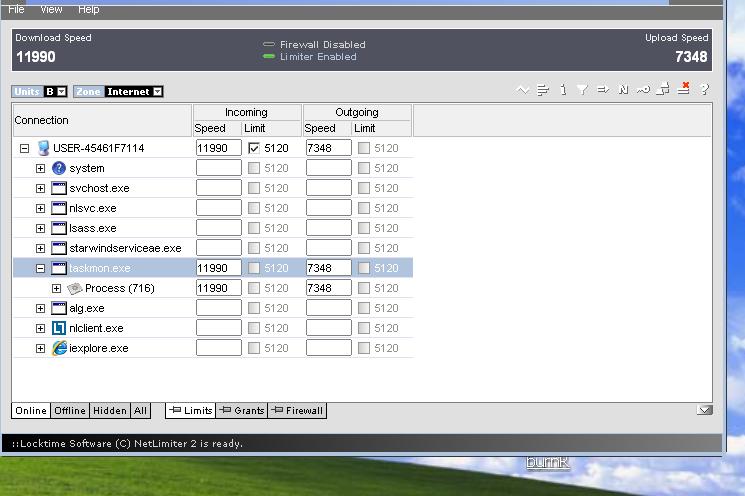Open help question mark icon
Image resolution: width=745 pixels, height=496 pixels.
click(x=705, y=90)
